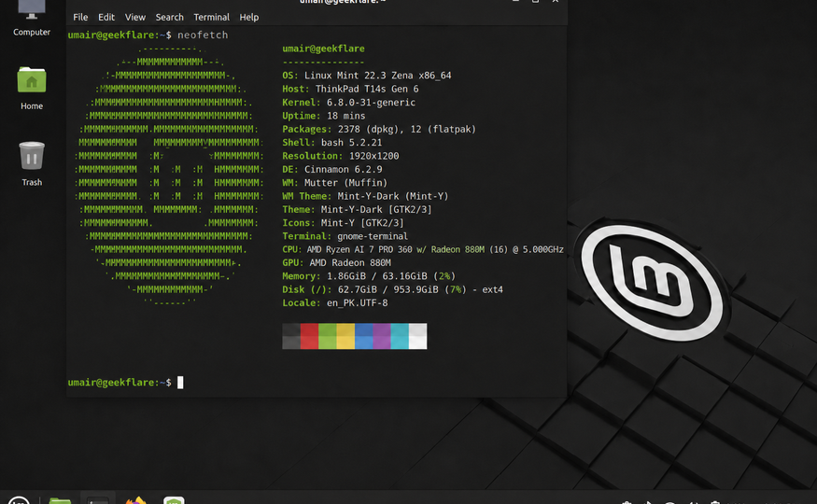Viewport: 817px width, 504px height.
Task: Click the terminal cursor at the bottom prompt
Action: click(x=180, y=383)
